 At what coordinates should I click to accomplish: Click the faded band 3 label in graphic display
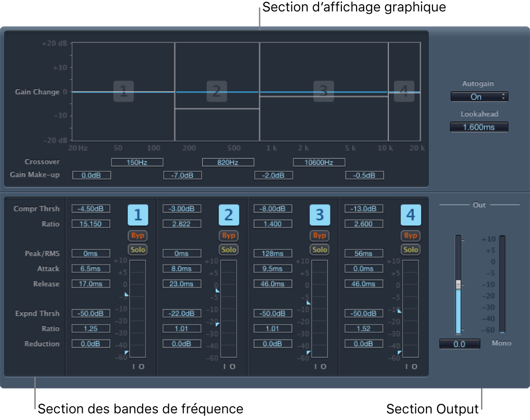point(323,92)
